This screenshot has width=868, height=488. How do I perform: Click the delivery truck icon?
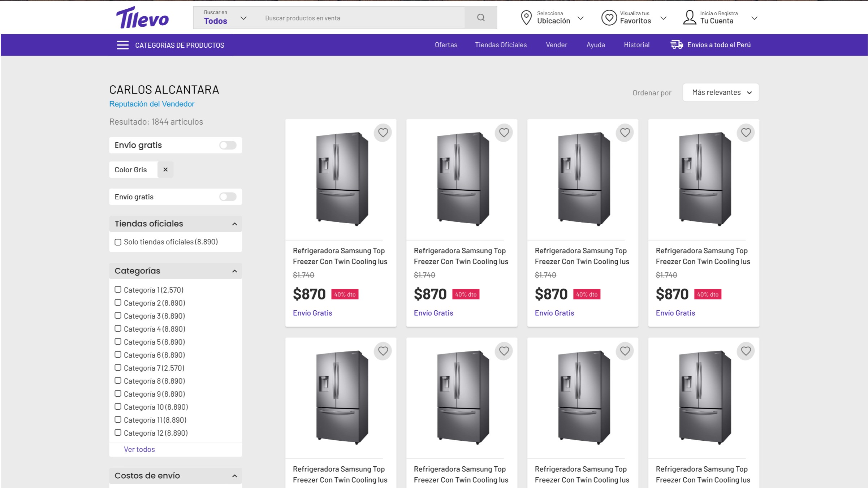point(677,45)
